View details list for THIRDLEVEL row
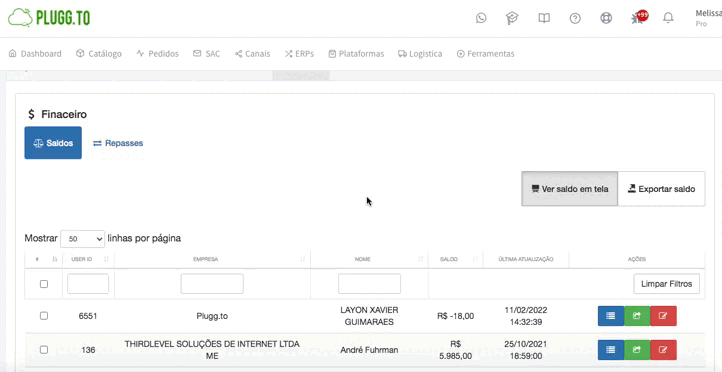This screenshot has height=372, width=722. 611,350
